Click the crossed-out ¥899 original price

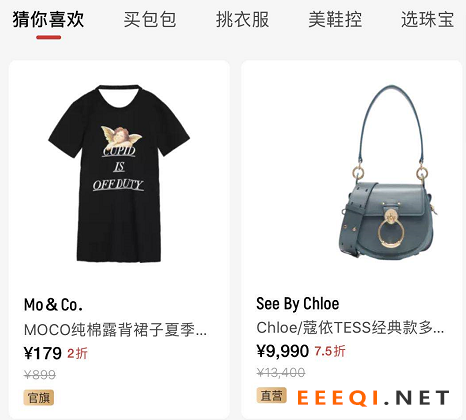40,375
